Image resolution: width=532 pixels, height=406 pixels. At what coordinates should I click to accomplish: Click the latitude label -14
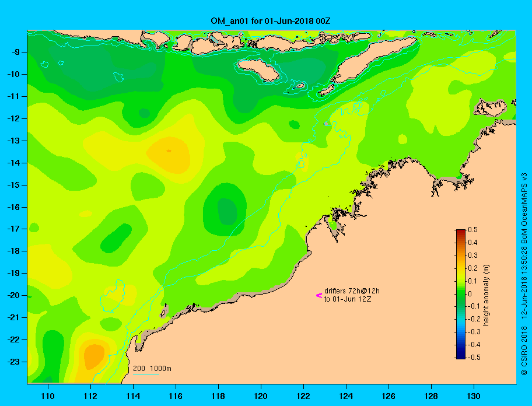pos(13,163)
